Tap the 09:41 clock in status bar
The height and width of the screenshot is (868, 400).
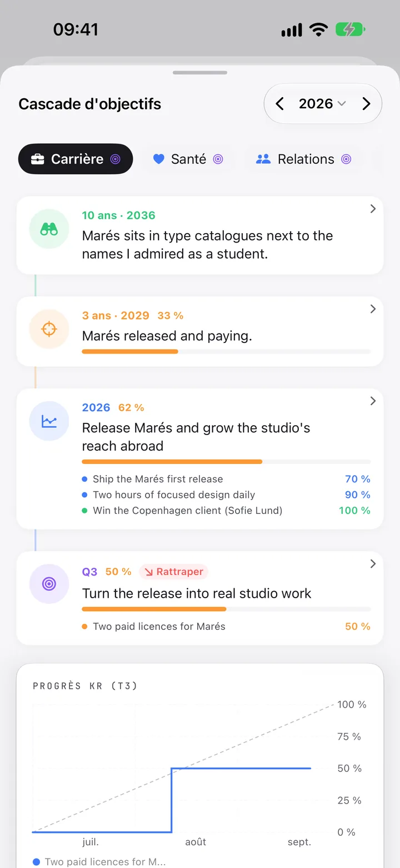point(76,29)
